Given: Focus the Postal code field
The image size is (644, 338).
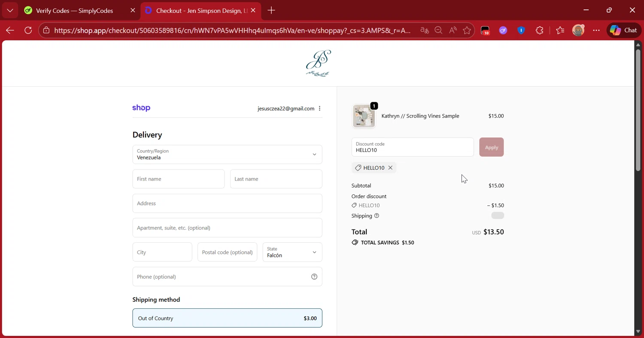Looking at the screenshot, I should (x=228, y=252).
